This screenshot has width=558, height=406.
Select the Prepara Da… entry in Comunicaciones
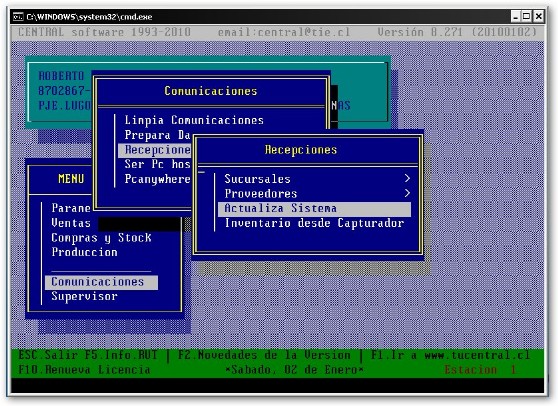(158, 135)
